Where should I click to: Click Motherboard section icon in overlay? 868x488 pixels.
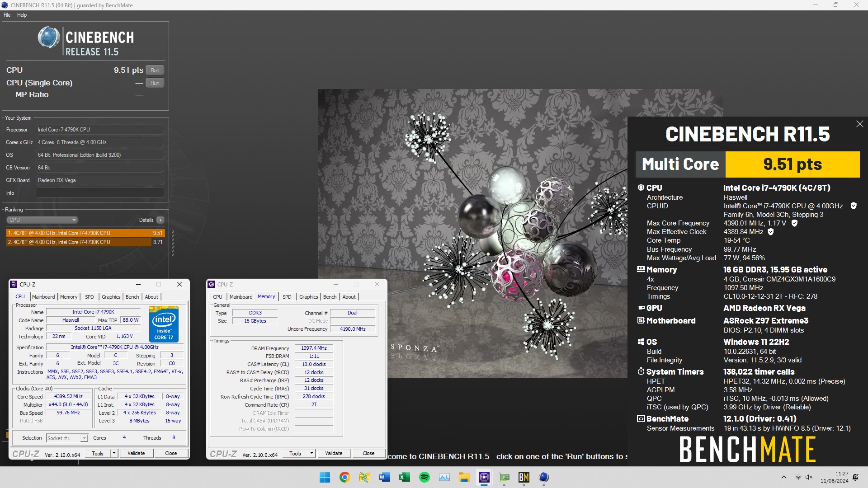(641, 320)
